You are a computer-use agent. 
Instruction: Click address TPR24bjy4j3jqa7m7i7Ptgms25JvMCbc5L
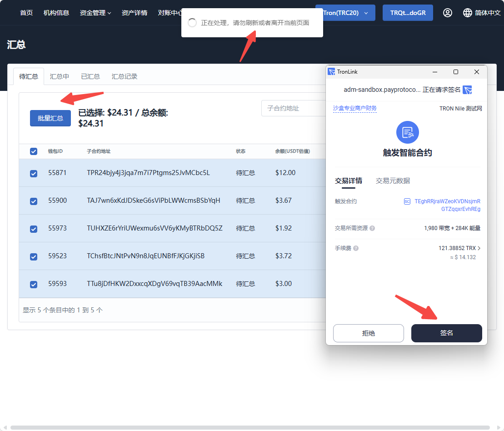(x=148, y=173)
